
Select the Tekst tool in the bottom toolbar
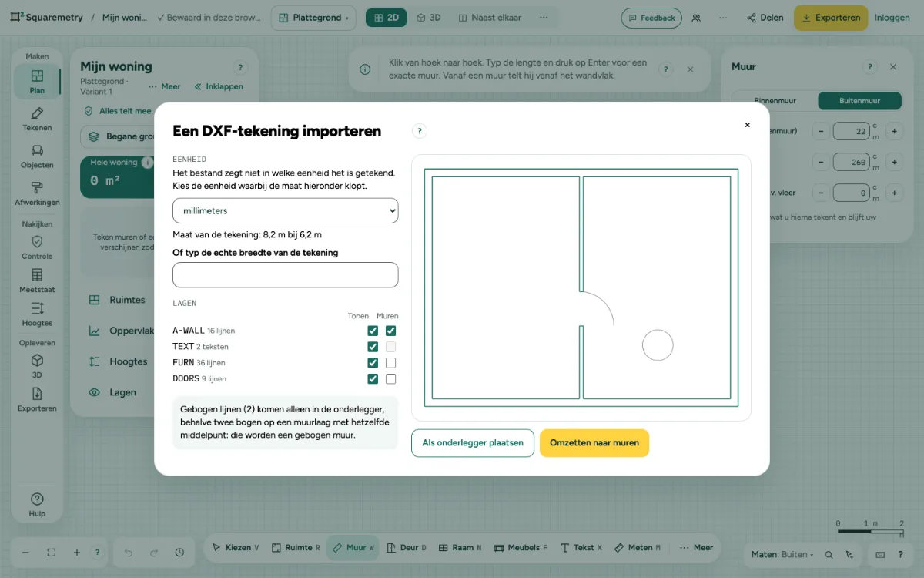coord(582,548)
